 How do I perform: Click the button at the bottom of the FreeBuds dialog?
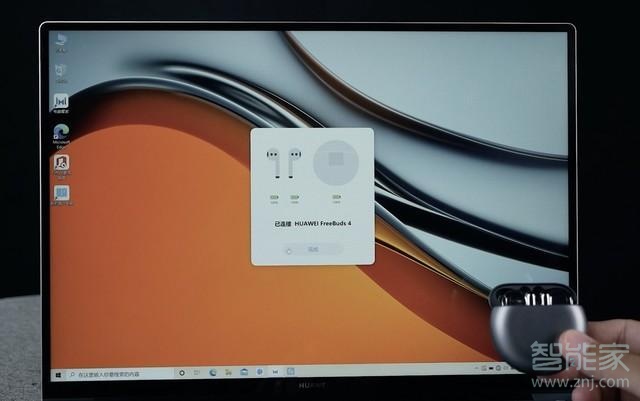(x=312, y=249)
